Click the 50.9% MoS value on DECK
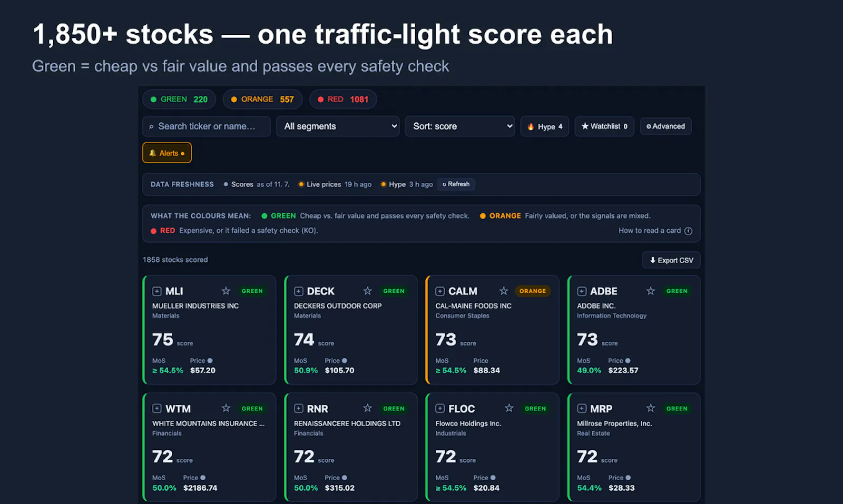Screen dimensions: 843x504 coord(306,371)
